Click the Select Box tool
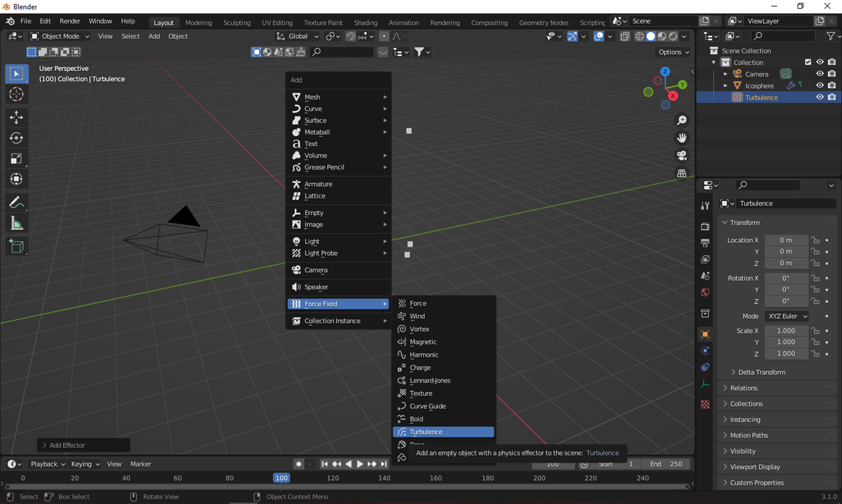Screen dimensions: 842x504 pyautogui.click(x=16, y=73)
